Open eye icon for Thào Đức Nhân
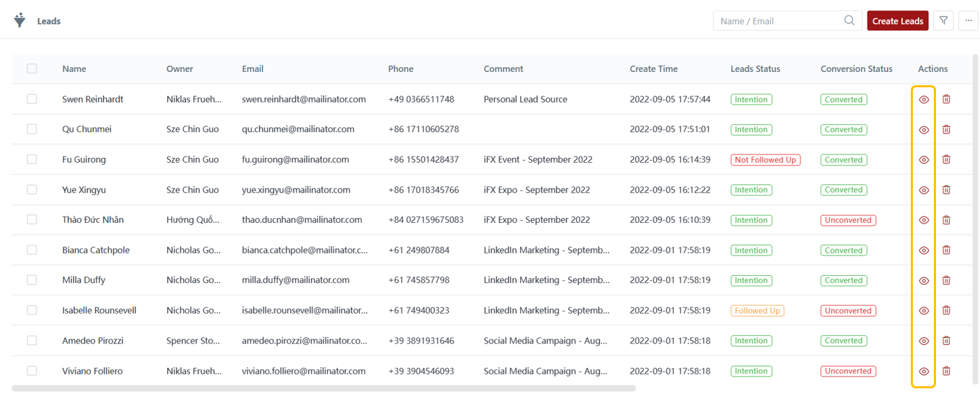Image resolution: width=980 pixels, height=396 pixels. tap(923, 220)
